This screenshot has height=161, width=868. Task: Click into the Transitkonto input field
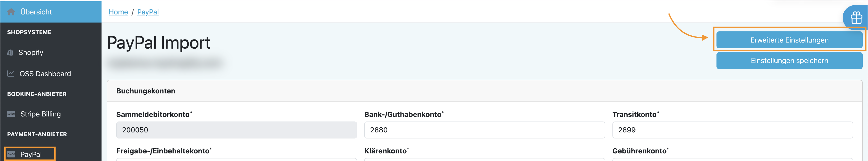tap(732, 130)
